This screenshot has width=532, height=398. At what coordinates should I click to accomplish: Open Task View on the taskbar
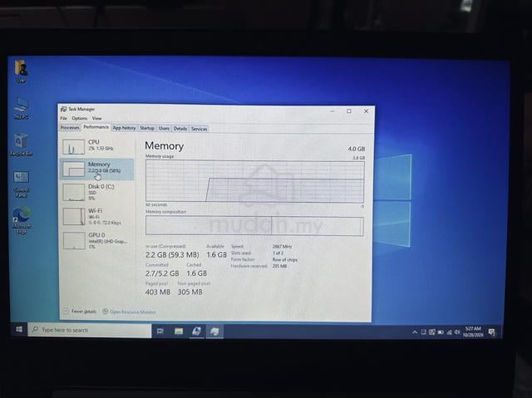[x=160, y=332]
